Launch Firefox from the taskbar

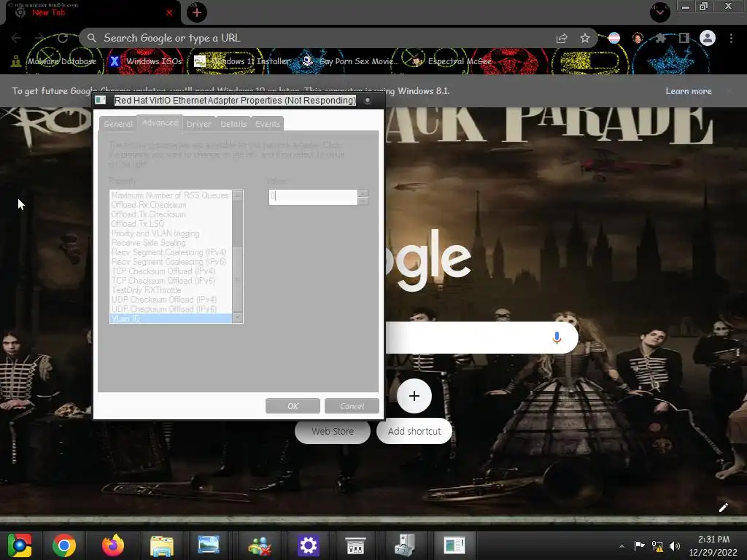(113, 545)
